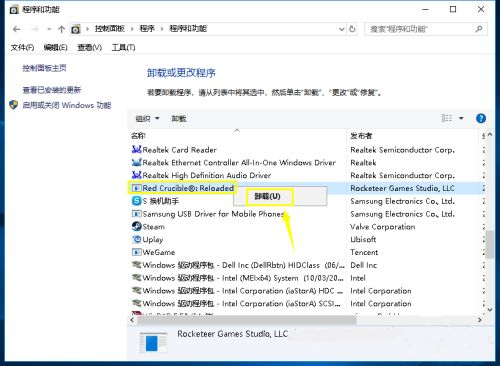Click the Realtek Ethernet Controller program icon
This screenshot has height=366, width=500.
(x=137, y=162)
